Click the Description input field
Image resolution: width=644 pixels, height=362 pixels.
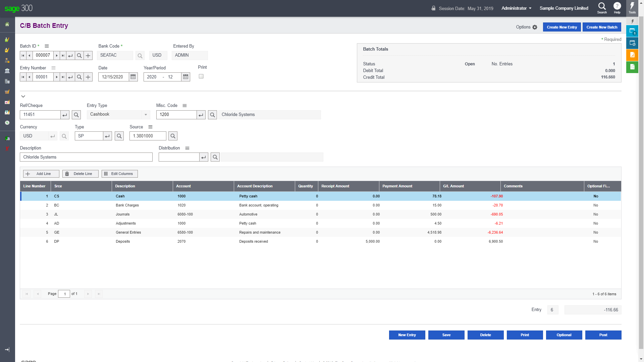click(86, 157)
